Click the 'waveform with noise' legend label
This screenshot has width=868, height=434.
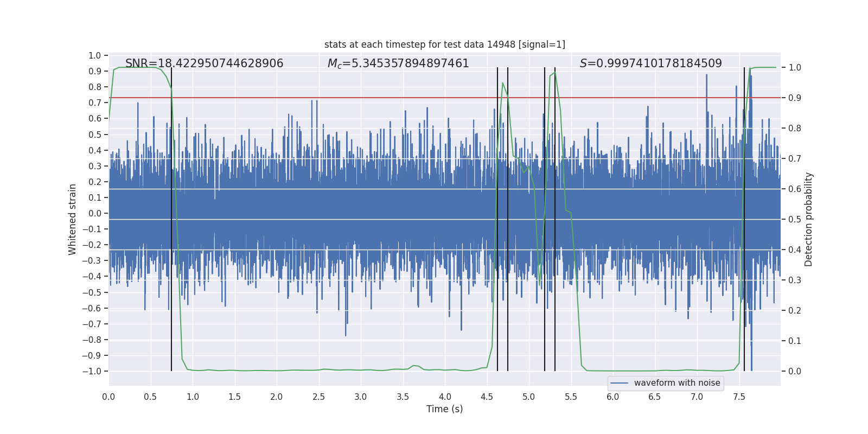(677, 383)
